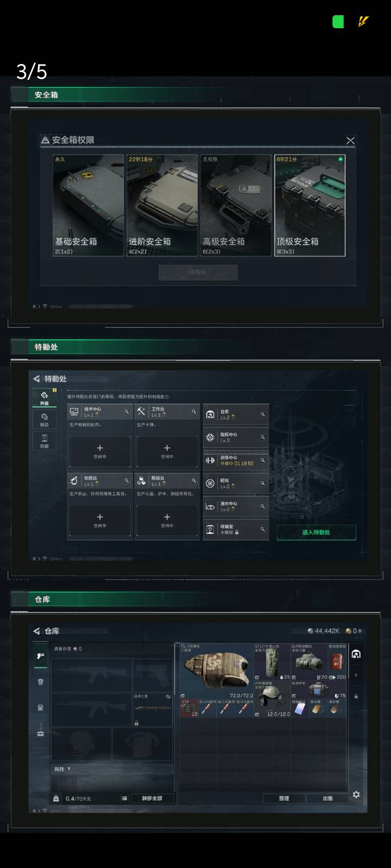Image resolution: width=391 pixels, height=868 pixels.
Task: Click the magnifier icon on 技术中心
Action: tap(127, 412)
